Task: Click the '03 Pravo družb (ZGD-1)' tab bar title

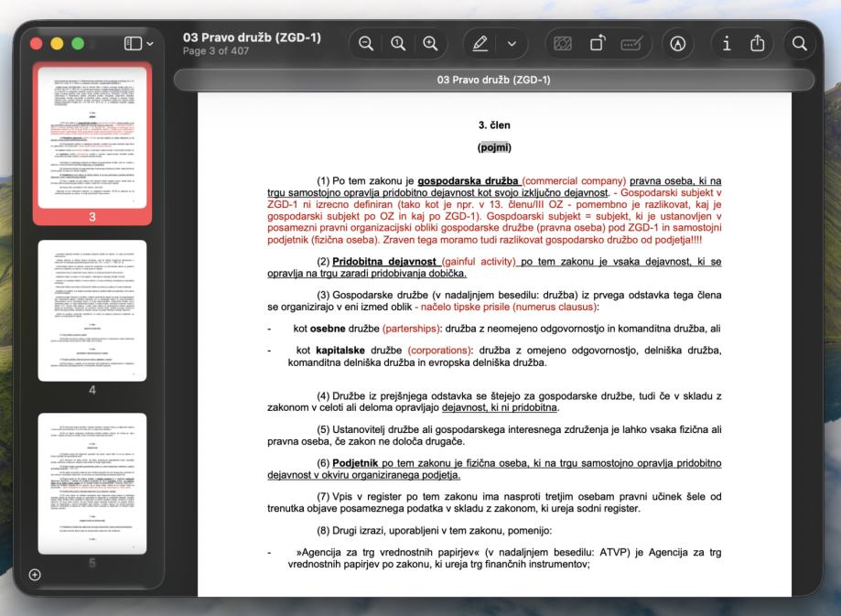Action: 493,80
